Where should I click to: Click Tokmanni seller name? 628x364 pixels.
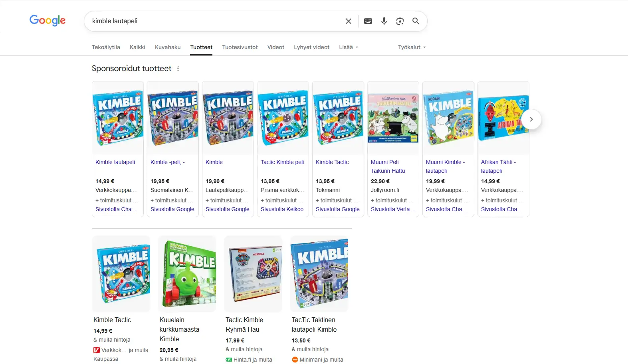click(328, 190)
